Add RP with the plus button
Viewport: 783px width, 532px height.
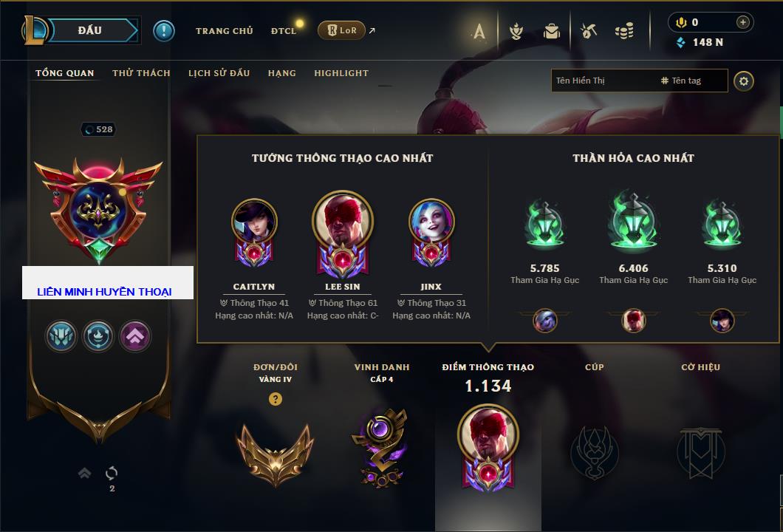tap(743, 22)
